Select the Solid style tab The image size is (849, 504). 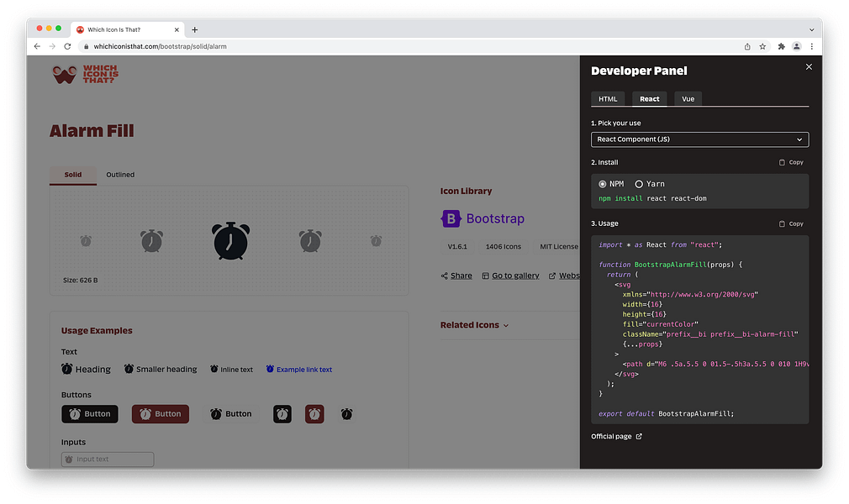click(x=73, y=175)
